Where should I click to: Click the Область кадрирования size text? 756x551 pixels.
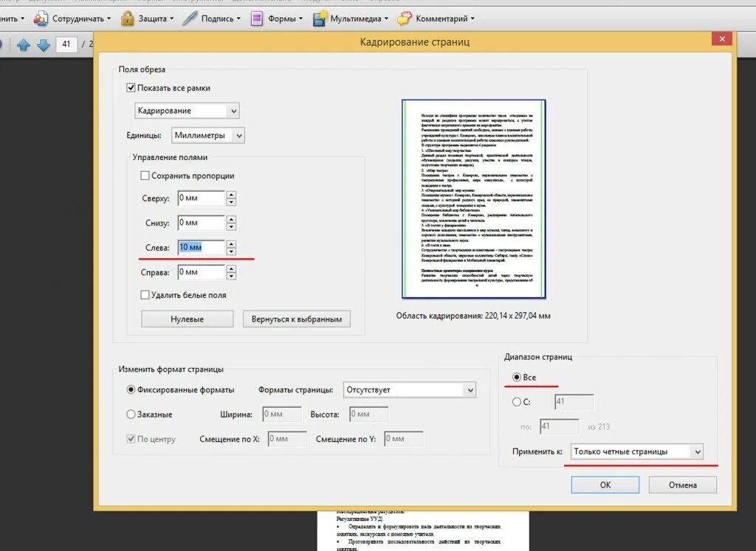pos(473,316)
